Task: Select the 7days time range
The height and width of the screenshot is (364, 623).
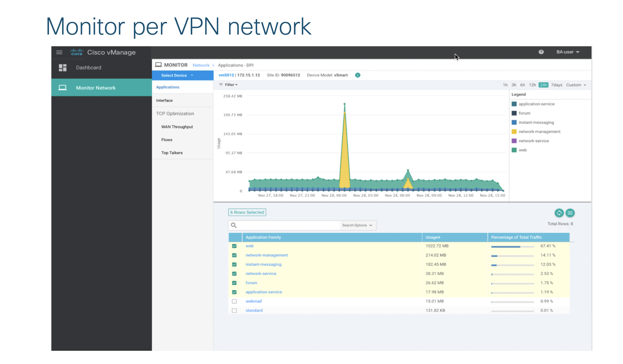Action: [556, 85]
